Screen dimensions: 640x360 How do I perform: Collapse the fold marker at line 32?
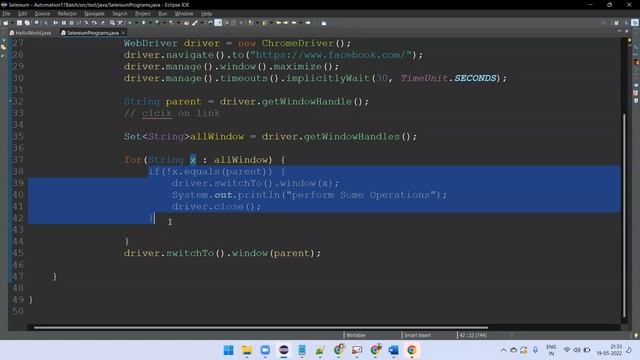[10, 101]
